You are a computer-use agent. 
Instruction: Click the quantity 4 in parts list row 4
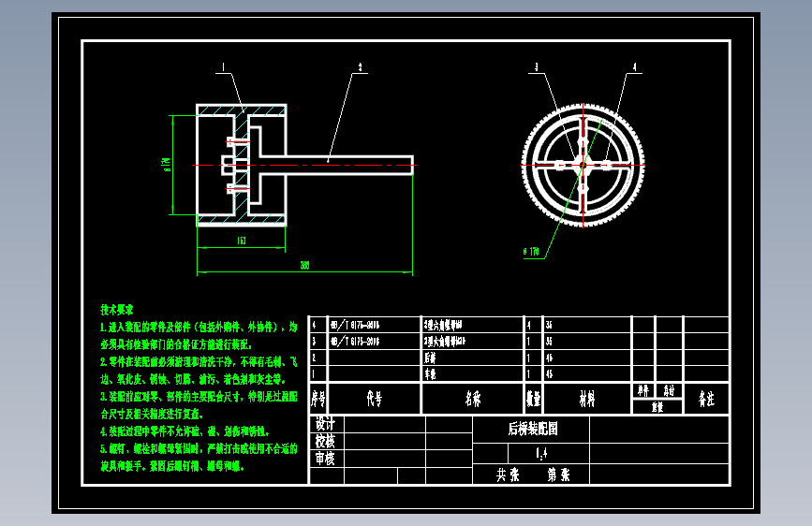tap(529, 325)
